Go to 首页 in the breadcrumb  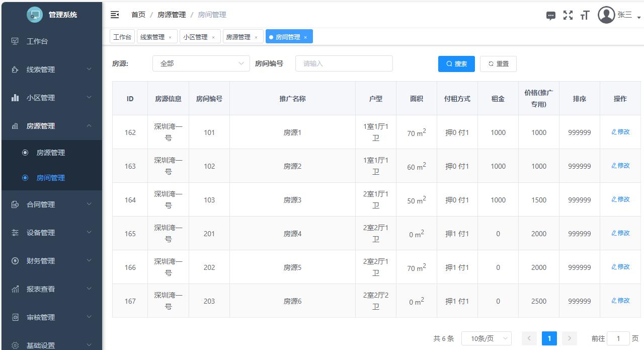[138, 15]
